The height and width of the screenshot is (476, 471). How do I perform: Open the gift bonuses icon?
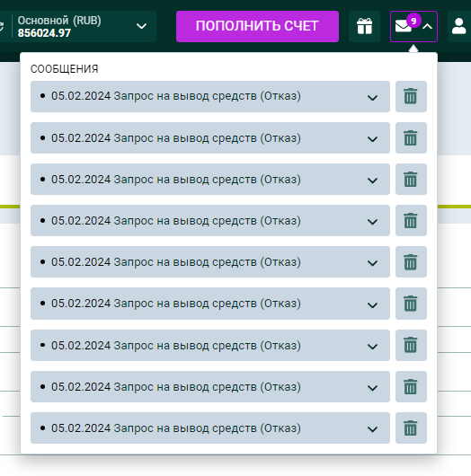(364, 26)
